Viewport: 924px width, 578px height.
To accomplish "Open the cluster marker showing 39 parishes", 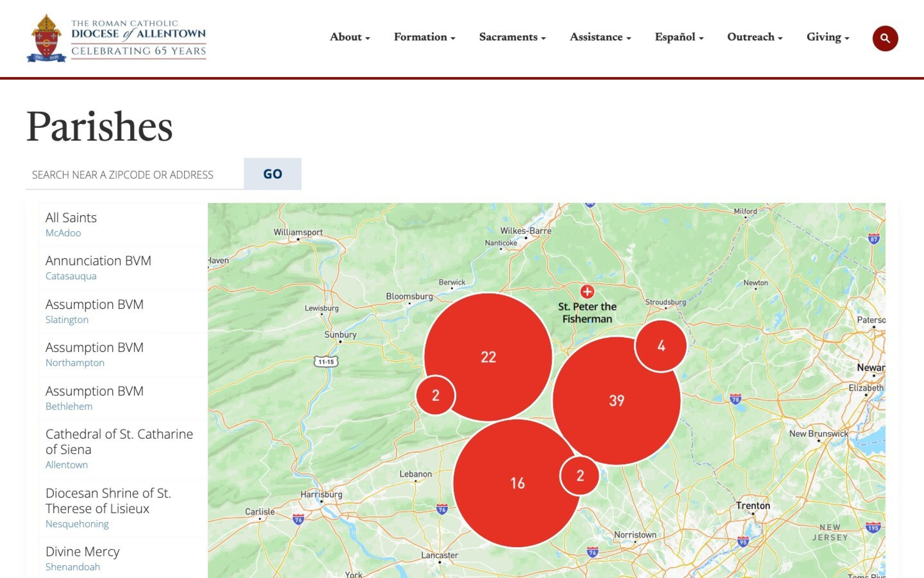I will [617, 401].
